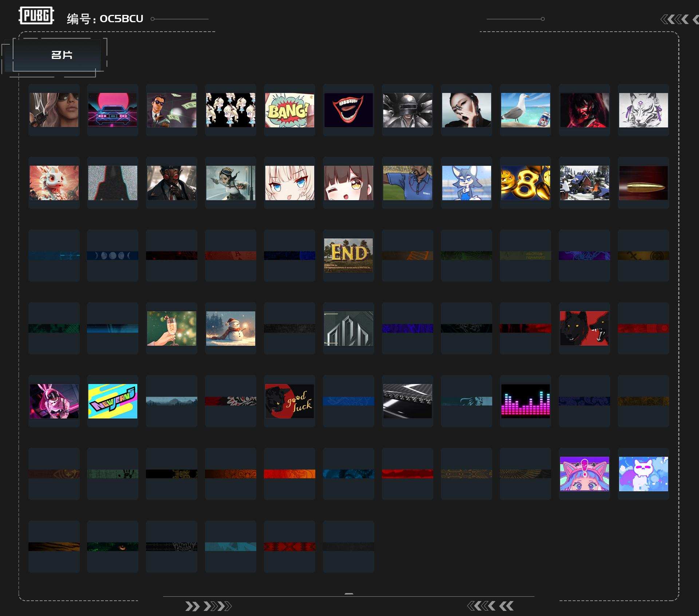Select the pixel white cat nameplate
Viewport: 699px width, 616px height.
(643, 474)
